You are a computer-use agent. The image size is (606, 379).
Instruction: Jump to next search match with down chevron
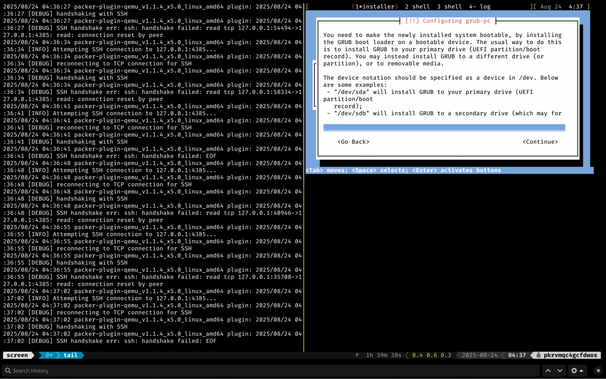[x=560, y=371]
